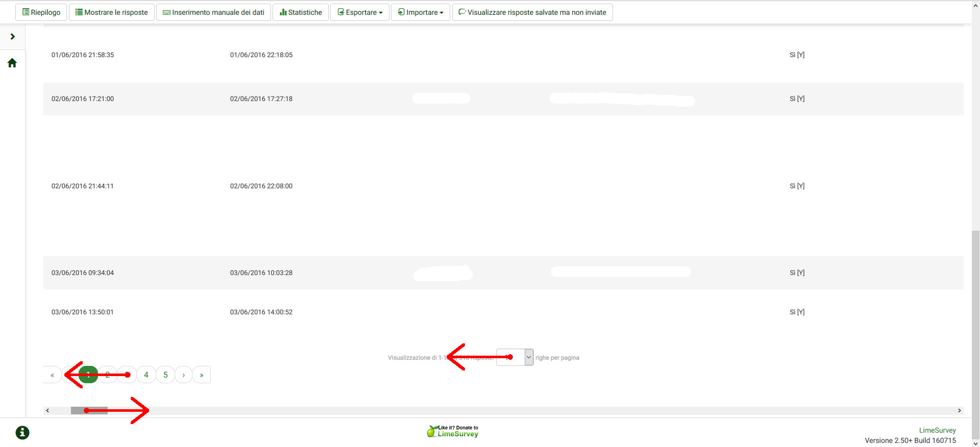Click the Versione 2.50+ Build 160715 text
Viewport: 980px width, 447px height.
pyautogui.click(x=910, y=440)
